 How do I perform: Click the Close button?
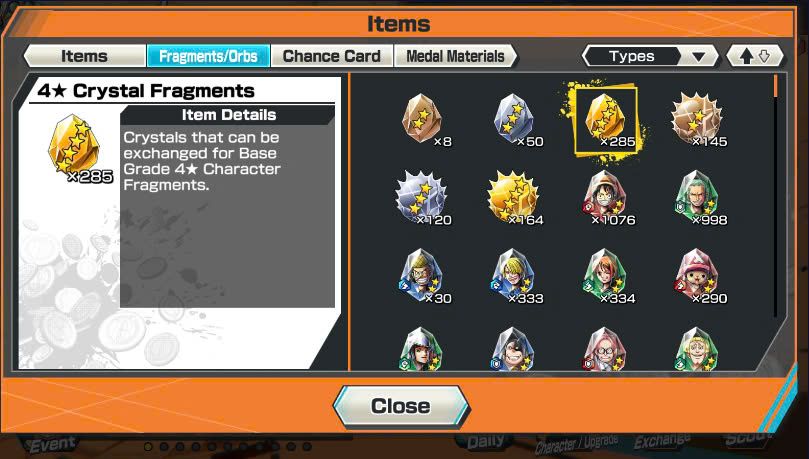click(401, 406)
